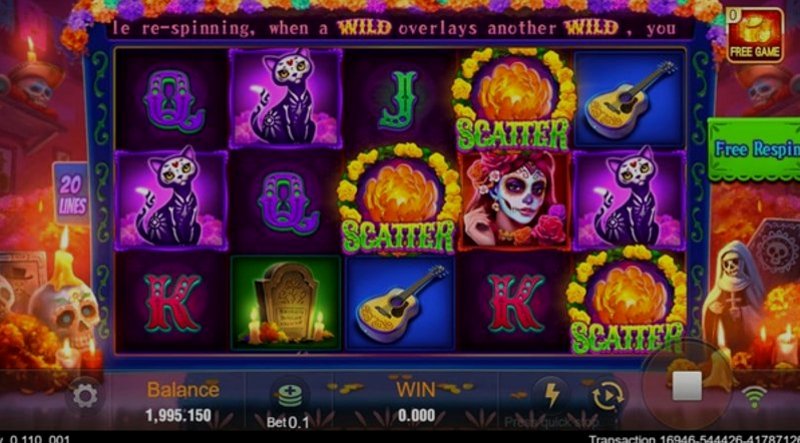Click the bottom-right Scatter symbol
Screen dimensions: 800x443
pos(627,300)
